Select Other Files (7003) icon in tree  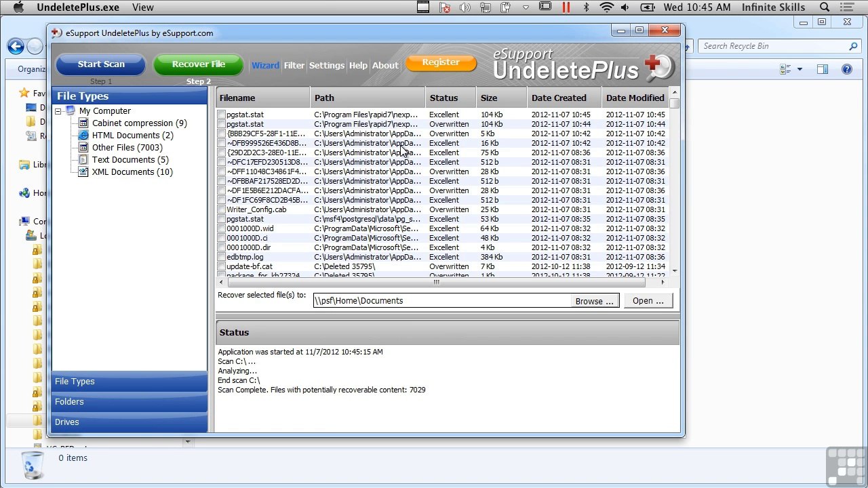pyautogui.click(x=83, y=148)
